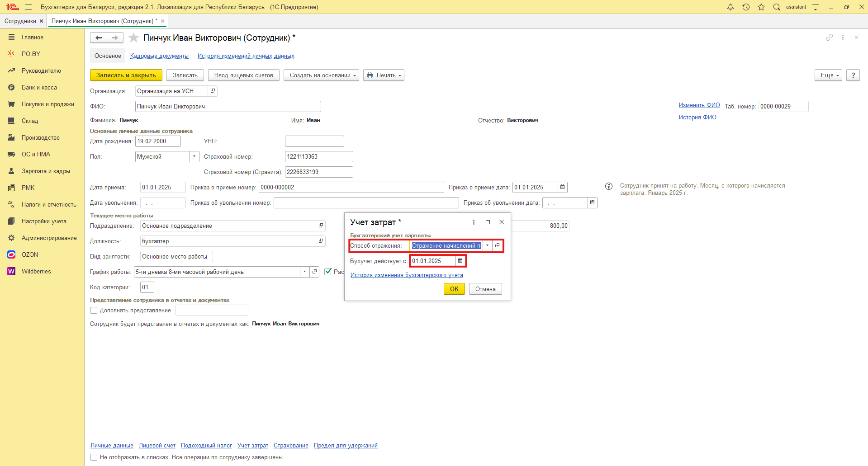Open the Печать dropdown menu

pos(384,75)
